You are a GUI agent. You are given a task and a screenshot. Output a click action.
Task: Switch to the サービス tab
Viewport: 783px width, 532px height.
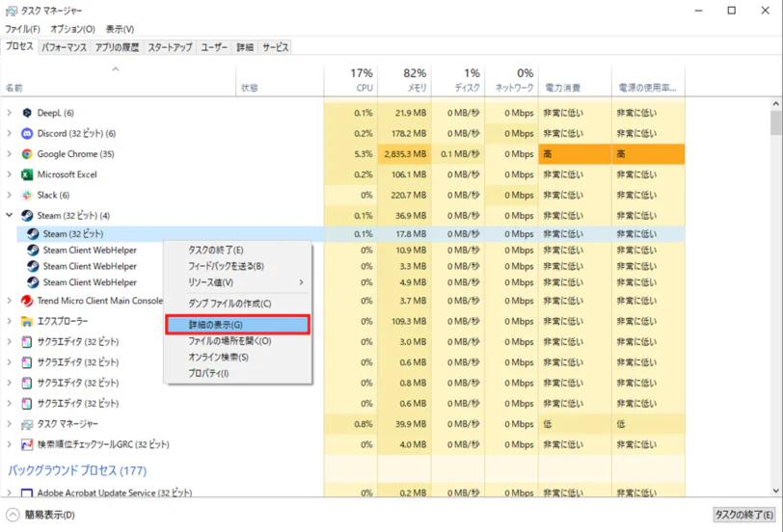tap(275, 47)
